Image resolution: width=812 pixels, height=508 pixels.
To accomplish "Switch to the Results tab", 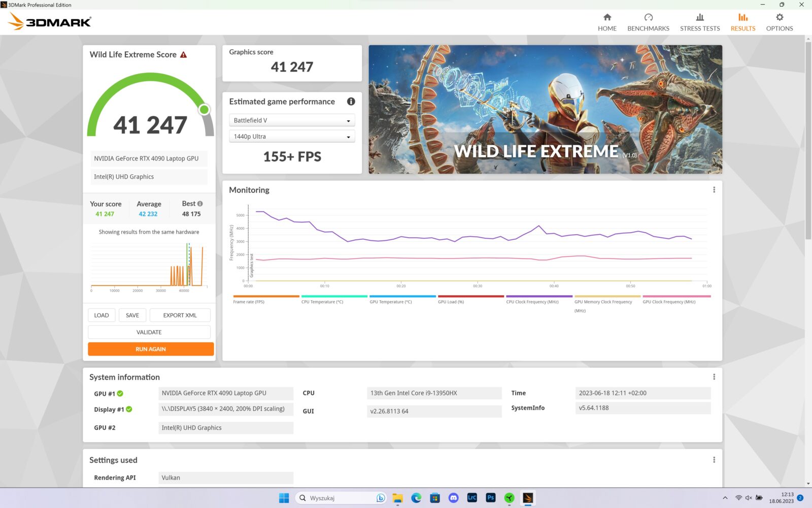I will click(x=742, y=22).
